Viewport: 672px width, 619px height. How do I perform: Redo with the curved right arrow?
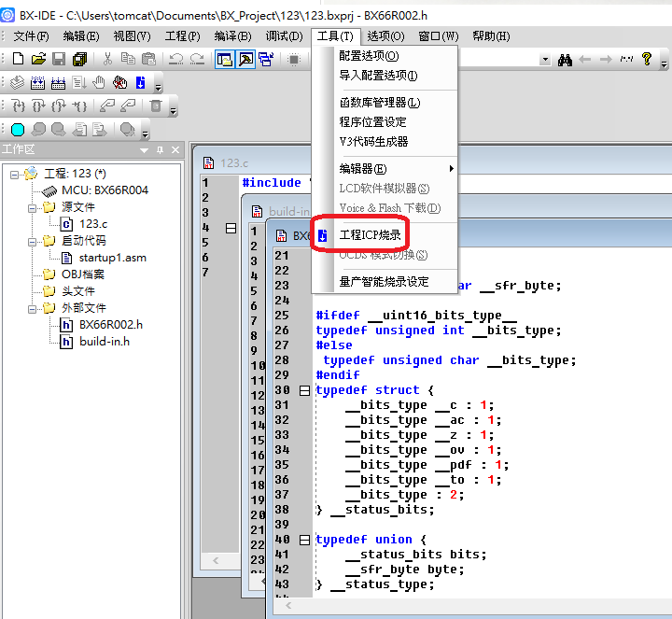(x=197, y=59)
